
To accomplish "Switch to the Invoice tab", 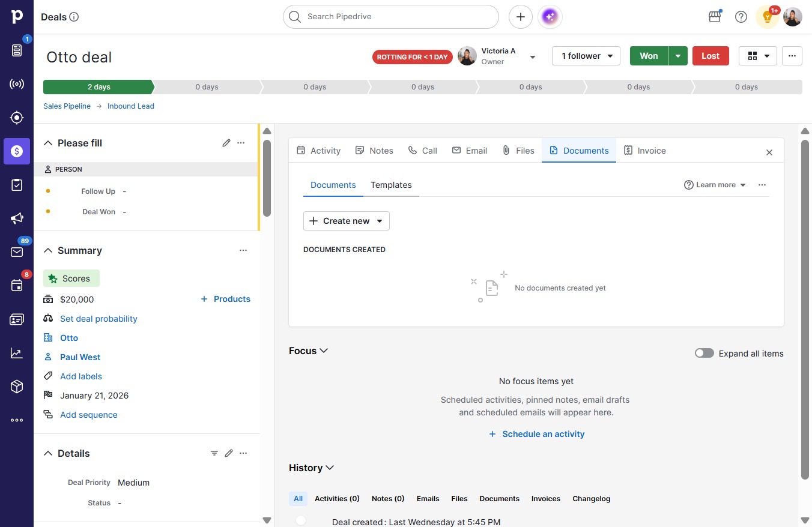I will coord(645,151).
